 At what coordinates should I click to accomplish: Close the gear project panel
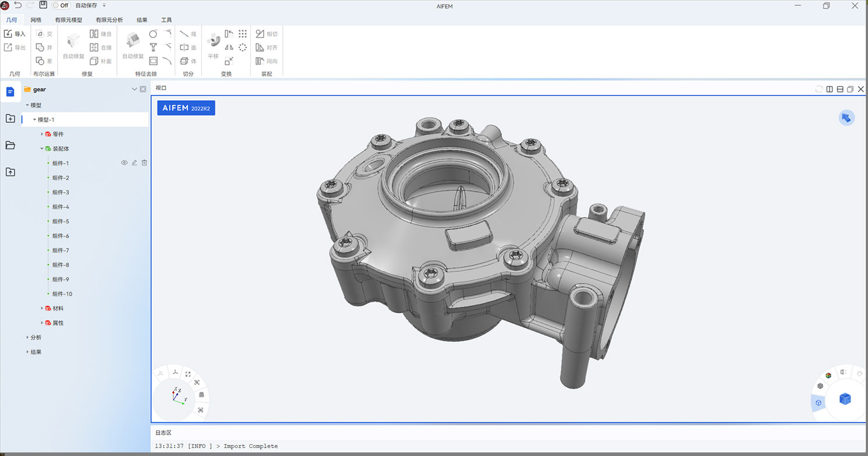tap(143, 89)
